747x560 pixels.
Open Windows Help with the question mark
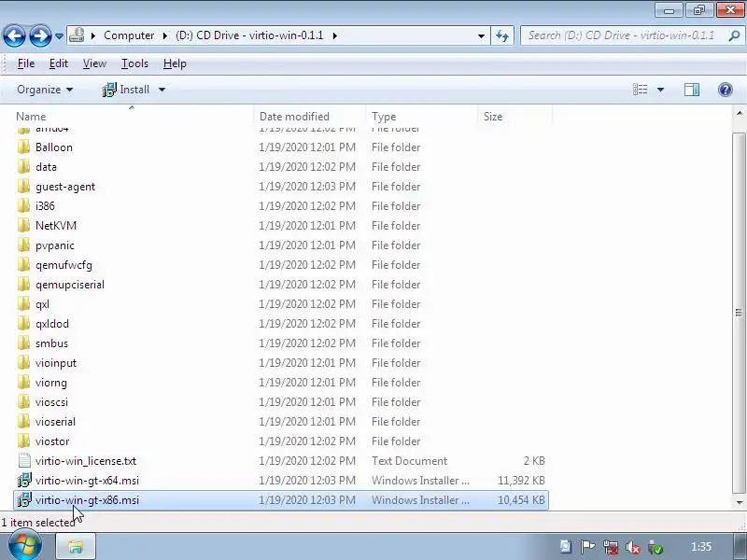pos(726,90)
